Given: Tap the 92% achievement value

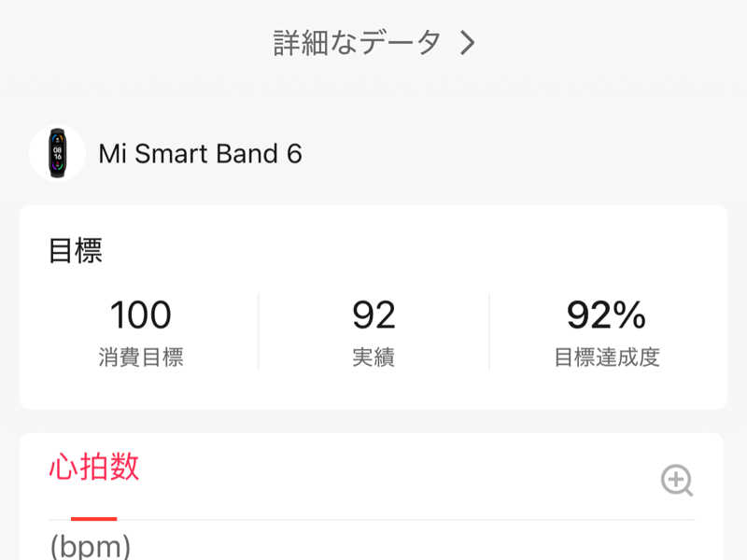Looking at the screenshot, I should 606,315.
